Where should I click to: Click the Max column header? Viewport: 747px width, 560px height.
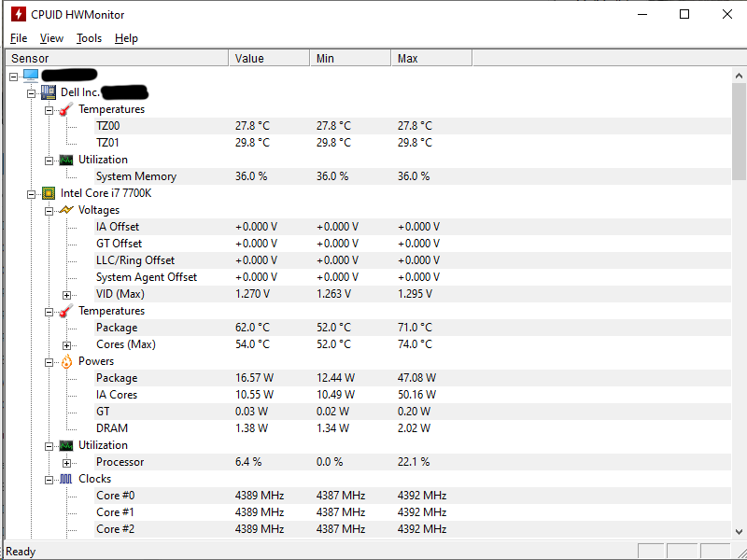408,57
